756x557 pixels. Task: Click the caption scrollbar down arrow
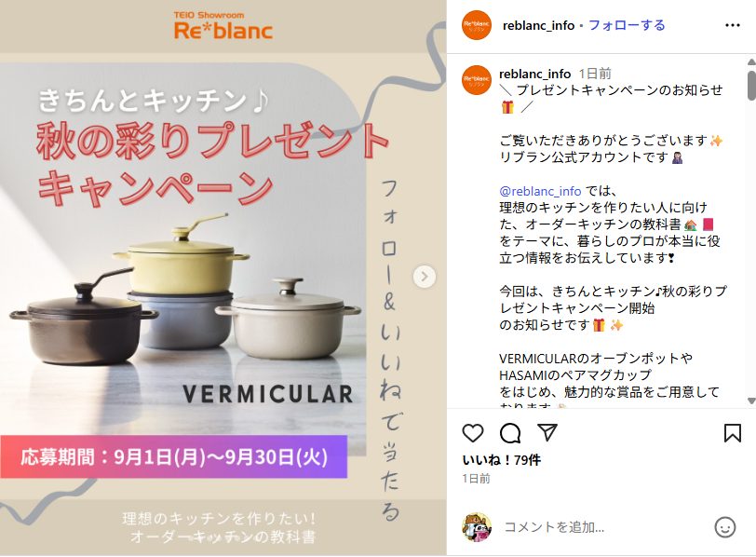click(x=751, y=401)
